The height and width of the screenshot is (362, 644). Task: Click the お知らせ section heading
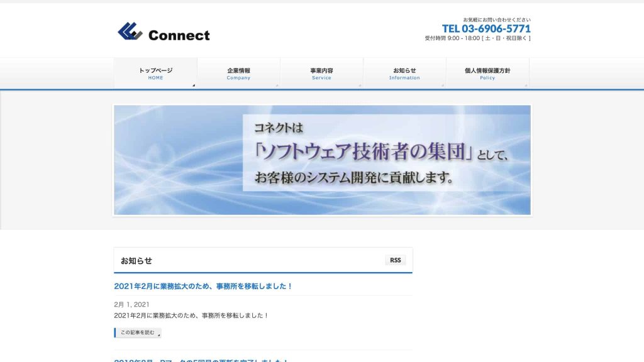[x=136, y=261]
